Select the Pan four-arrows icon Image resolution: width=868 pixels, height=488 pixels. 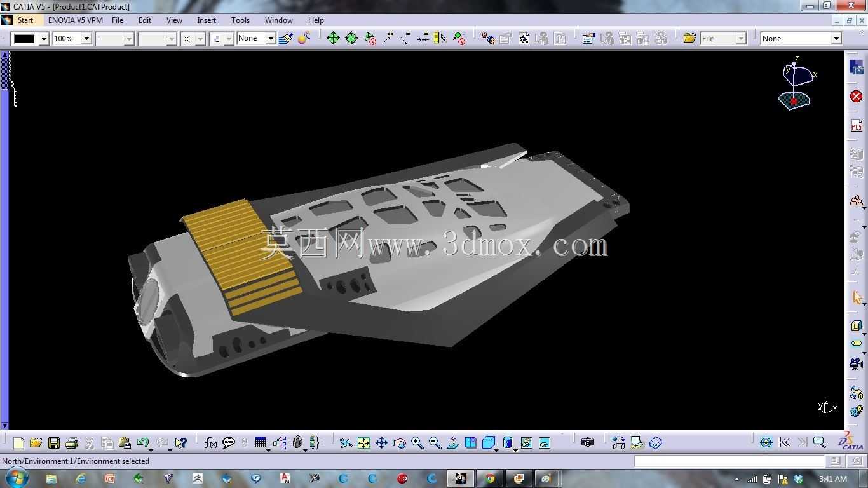point(381,443)
